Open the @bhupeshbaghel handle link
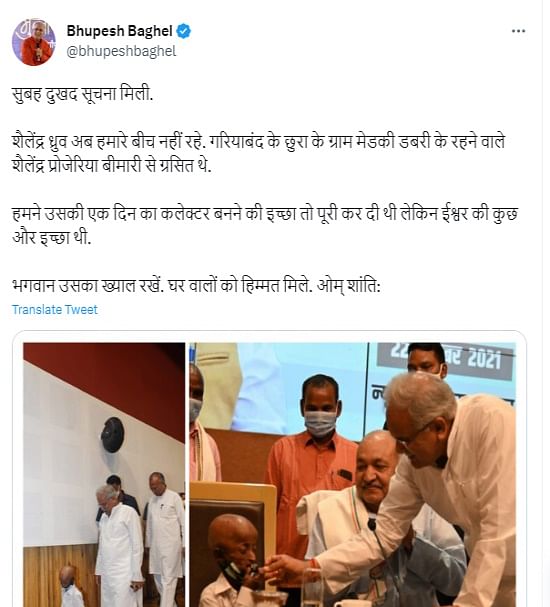The image size is (550, 607). tap(121, 51)
